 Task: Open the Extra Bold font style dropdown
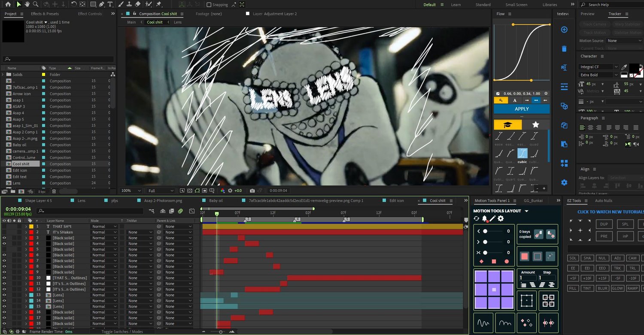(x=598, y=75)
